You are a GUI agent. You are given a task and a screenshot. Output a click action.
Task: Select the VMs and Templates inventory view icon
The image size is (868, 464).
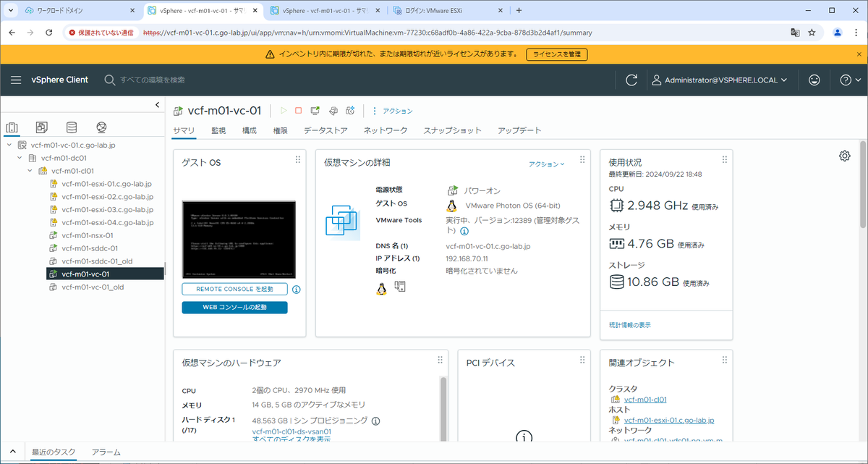(41, 127)
